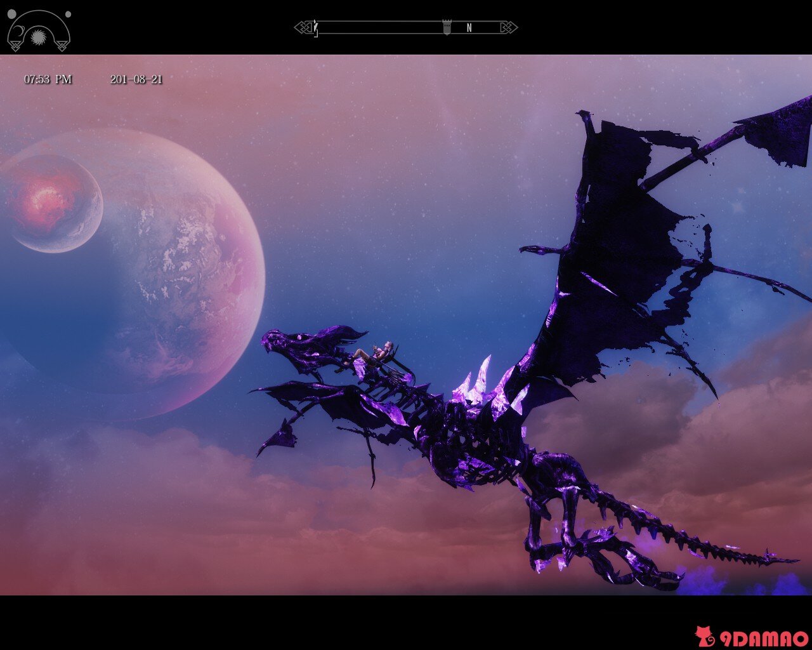
Task: Click the left knot end of compass
Action: point(303,27)
